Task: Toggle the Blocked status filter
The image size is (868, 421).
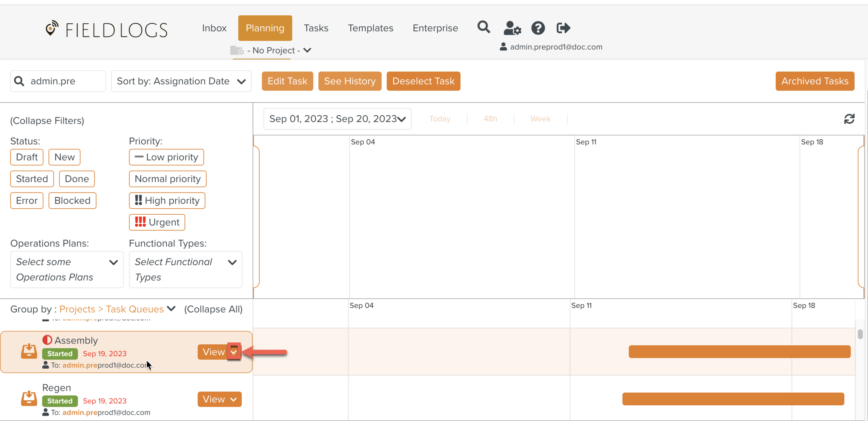Action: 72,201
